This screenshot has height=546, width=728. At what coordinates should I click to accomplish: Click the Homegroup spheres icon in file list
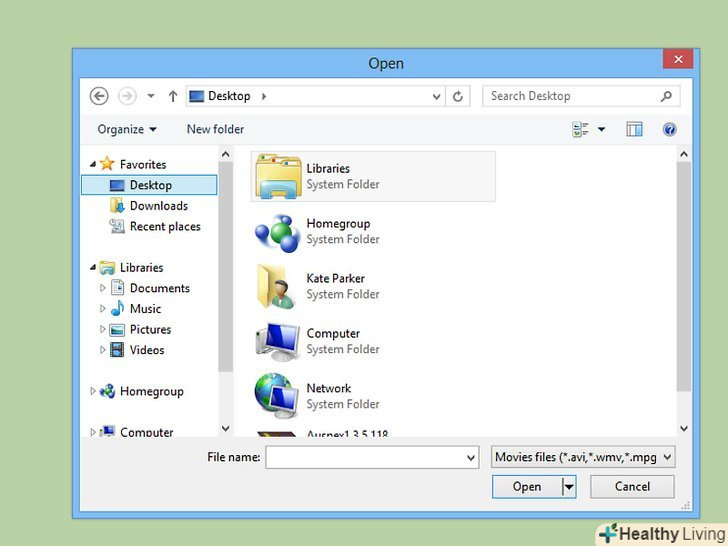click(277, 232)
